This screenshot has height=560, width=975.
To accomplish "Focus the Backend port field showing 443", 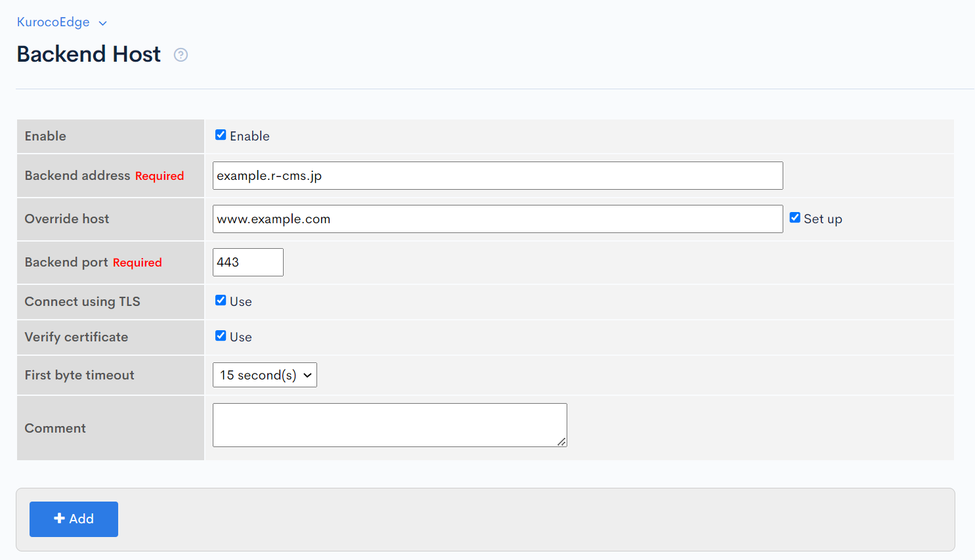I will (248, 262).
